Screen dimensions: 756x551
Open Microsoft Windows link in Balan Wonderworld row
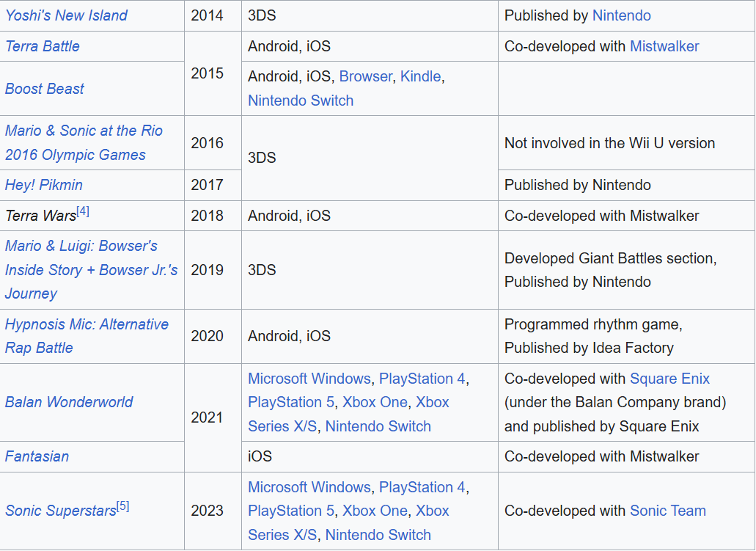click(x=309, y=379)
